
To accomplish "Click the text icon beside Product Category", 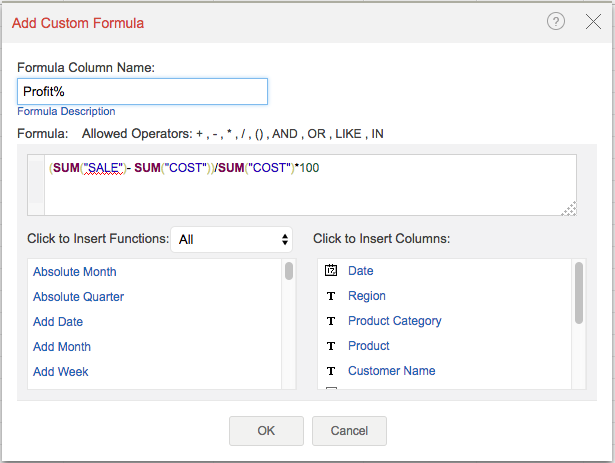I will coord(331,321).
